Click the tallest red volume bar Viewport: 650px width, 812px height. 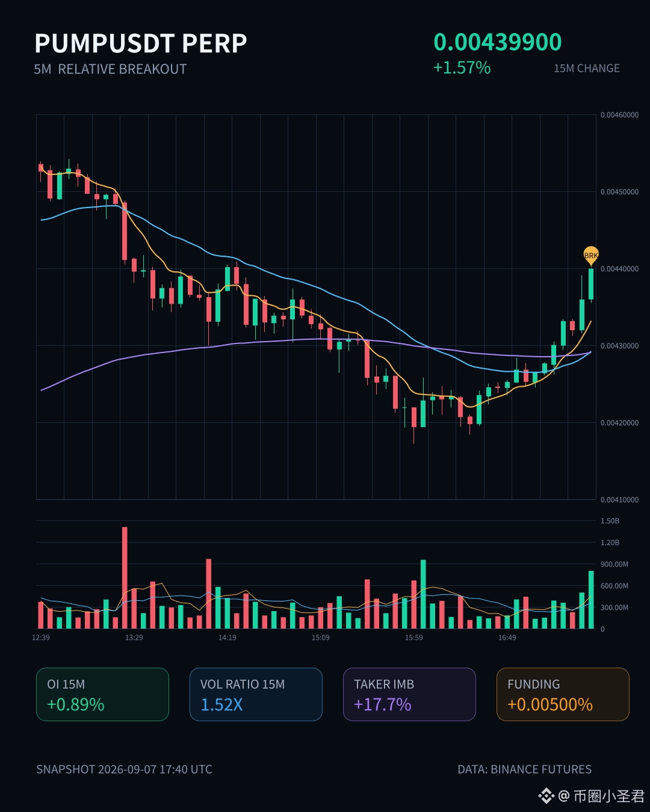pyautogui.click(x=125, y=578)
